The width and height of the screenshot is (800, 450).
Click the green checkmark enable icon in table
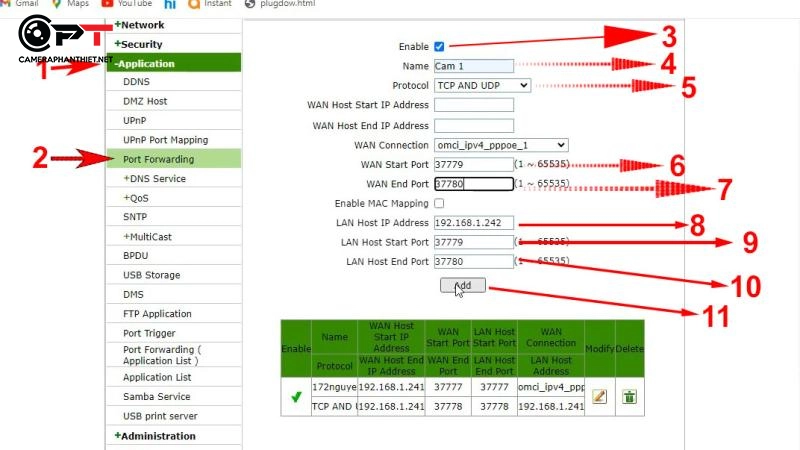pos(296,397)
